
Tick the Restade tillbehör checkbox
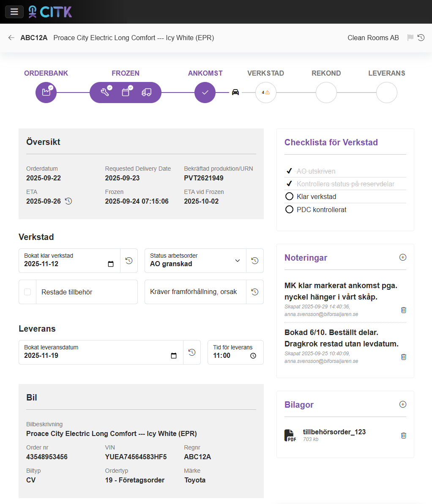(27, 292)
